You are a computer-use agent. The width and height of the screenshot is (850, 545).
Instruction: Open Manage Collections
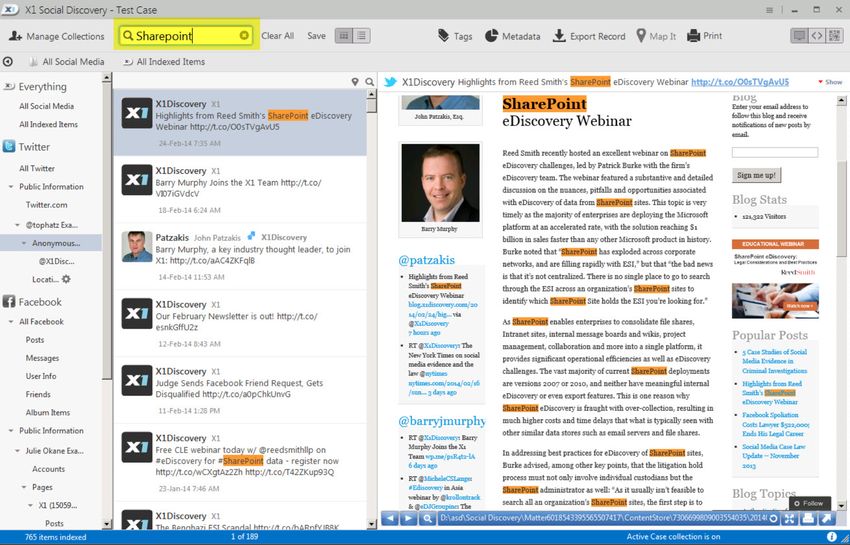(56, 36)
